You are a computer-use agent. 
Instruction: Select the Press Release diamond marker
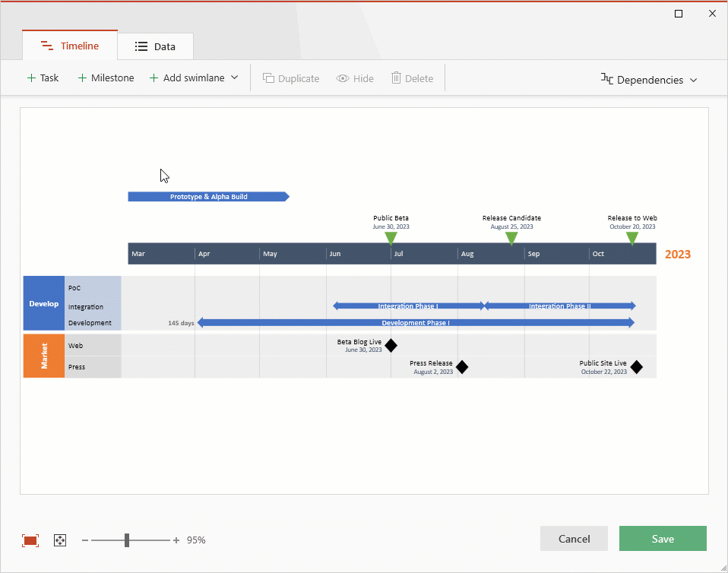[462, 366]
